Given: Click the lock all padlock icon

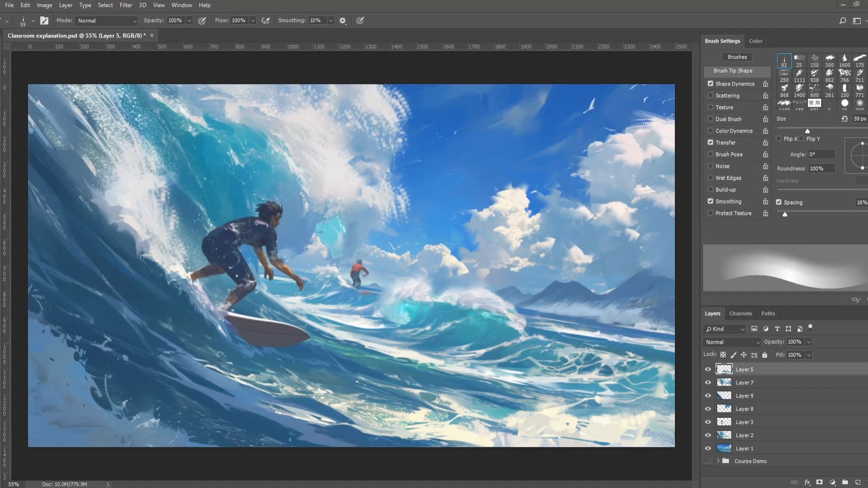Looking at the screenshot, I should [764, 355].
